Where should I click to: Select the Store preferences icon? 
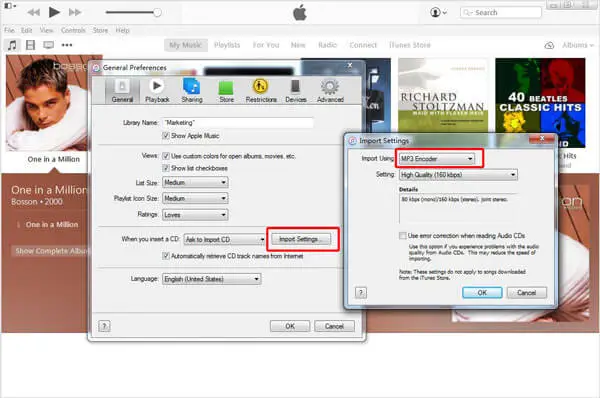point(226,88)
